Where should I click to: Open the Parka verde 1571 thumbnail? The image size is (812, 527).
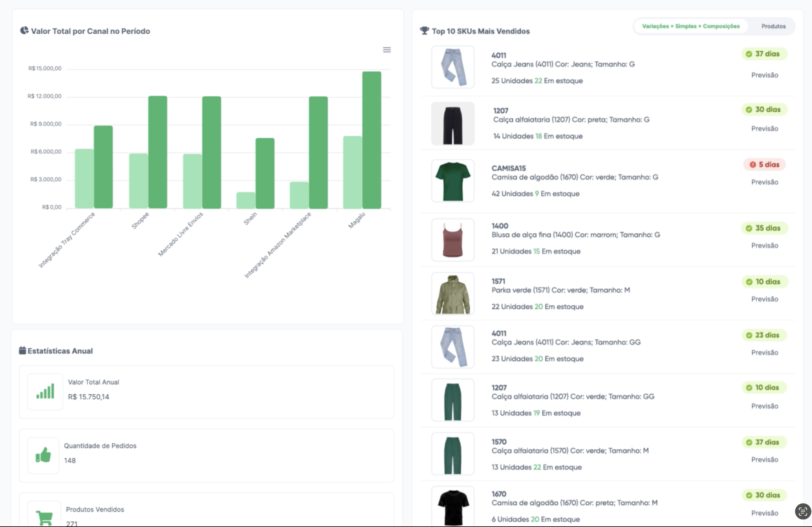click(453, 294)
